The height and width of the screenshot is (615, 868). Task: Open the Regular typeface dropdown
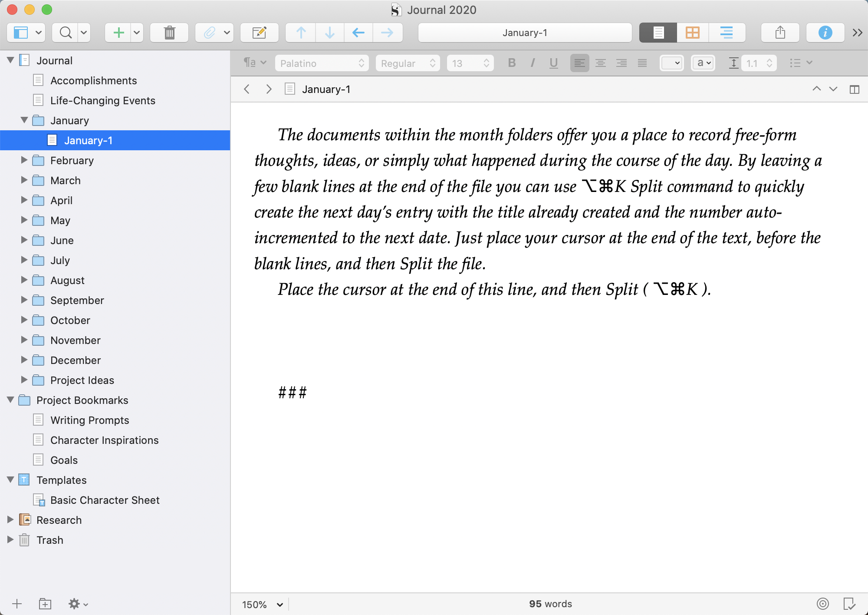(408, 63)
